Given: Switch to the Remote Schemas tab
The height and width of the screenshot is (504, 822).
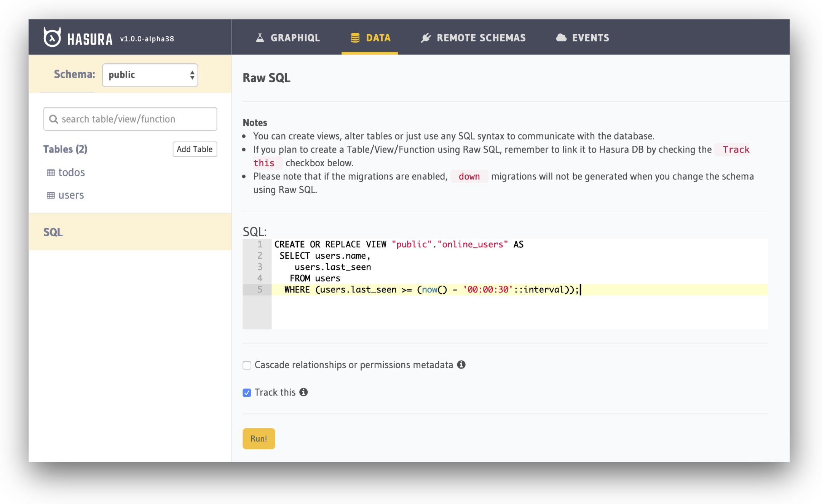Looking at the screenshot, I should pyautogui.click(x=474, y=38).
